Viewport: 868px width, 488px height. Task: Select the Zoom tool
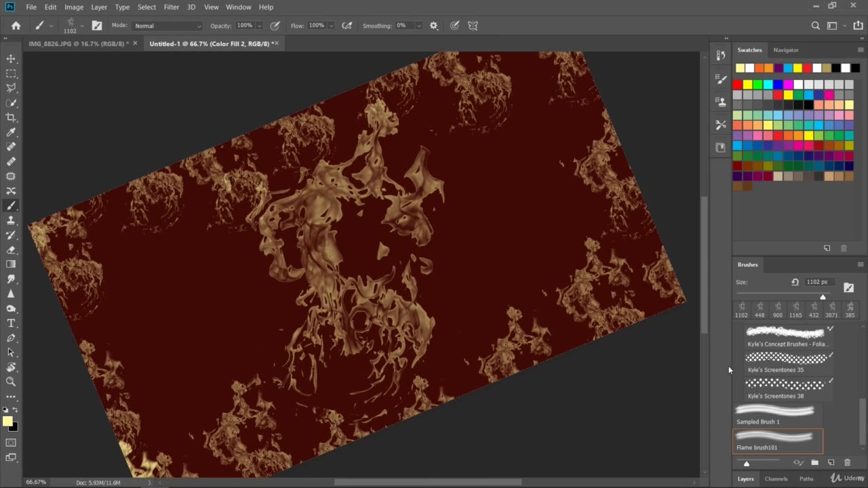[x=11, y=382]
